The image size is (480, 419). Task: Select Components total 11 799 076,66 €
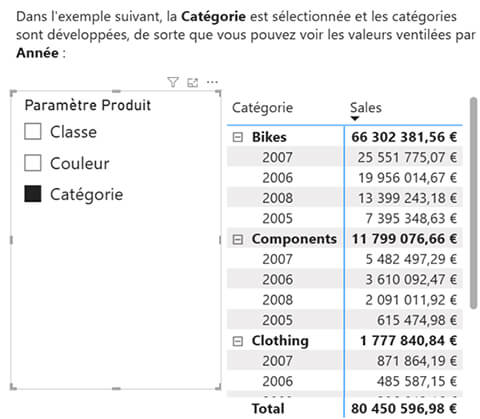click(404, 239)
